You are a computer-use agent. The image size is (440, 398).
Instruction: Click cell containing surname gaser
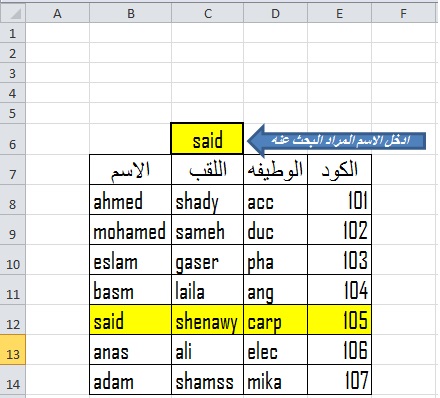[x=207, y=260]
